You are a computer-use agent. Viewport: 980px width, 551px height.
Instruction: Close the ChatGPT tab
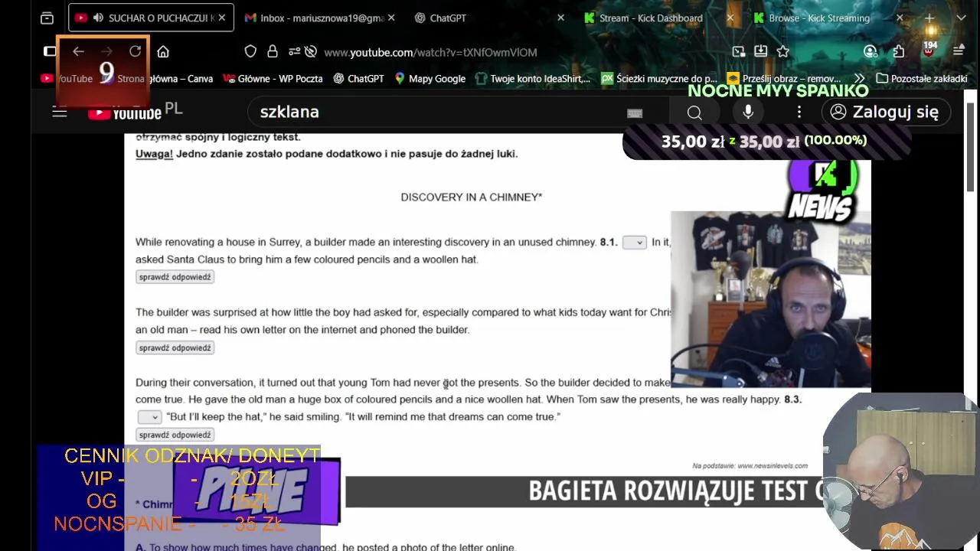click(560, 18)
